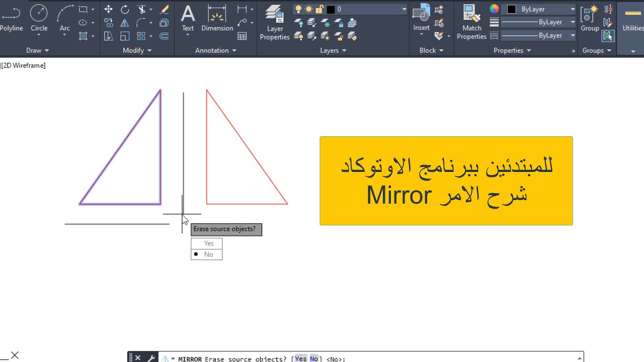Select the Ellipse draw tool
This screenshot has height=362, width=644.
83,23
